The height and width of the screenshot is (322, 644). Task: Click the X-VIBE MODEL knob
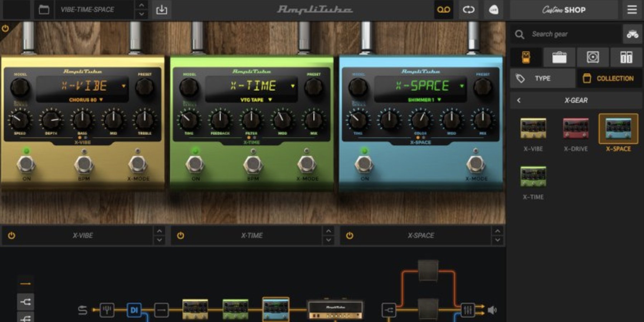click(20, 88)
